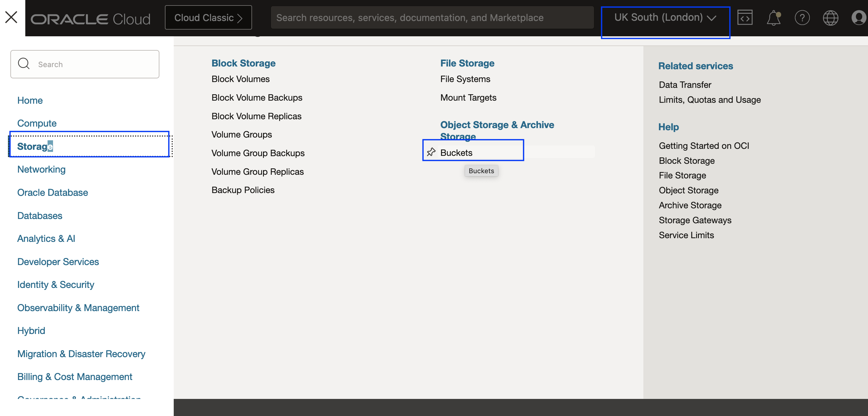Open Block Volume Replicas
Screen dimensions: 868x416
click(257, 116)
